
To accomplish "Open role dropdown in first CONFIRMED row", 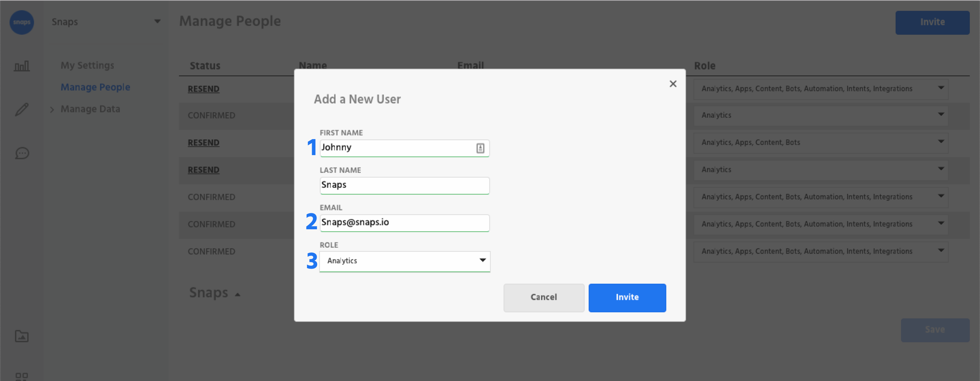I will (x=821, y=115).
